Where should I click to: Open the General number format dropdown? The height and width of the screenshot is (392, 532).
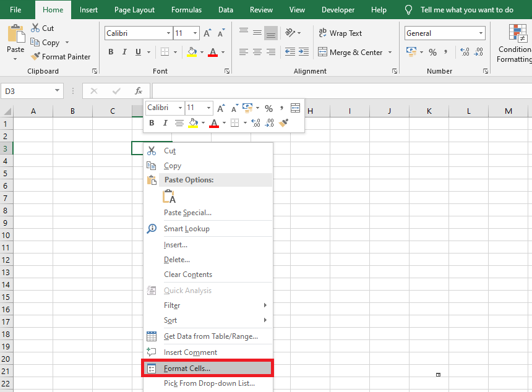coord(481,33)
